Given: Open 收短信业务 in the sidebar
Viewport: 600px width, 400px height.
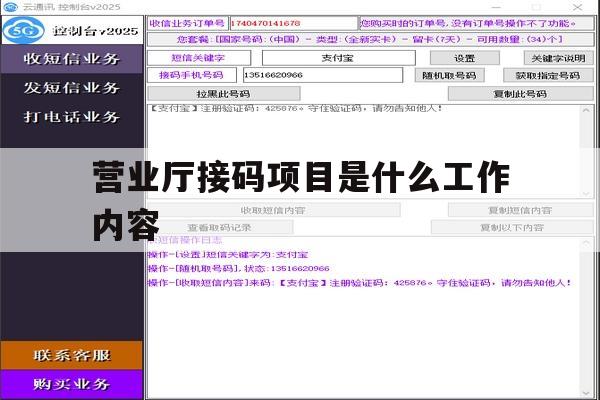Looking at the screenshot, I should coord(72,59).
